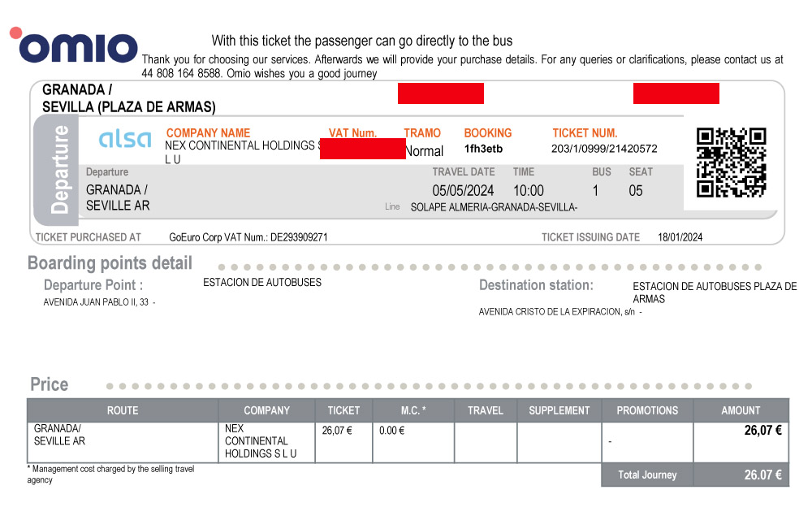Click the travel date 05/05/2024

463,191
